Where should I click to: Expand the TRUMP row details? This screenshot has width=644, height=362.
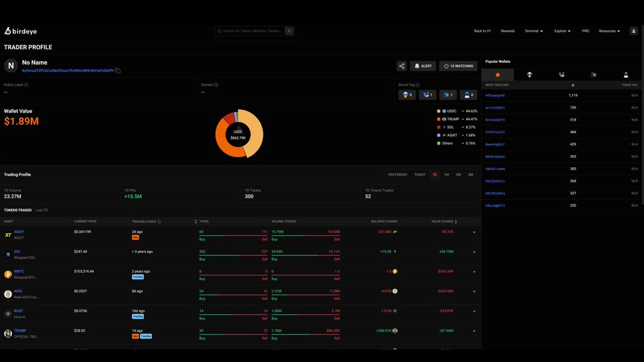click(x=474, y=331)
